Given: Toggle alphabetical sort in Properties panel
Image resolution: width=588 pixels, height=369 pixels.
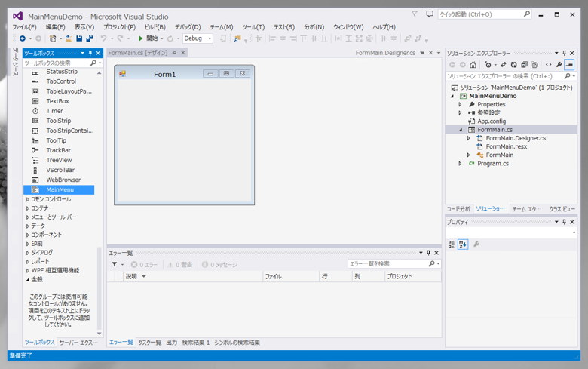Looking at the screenshot, I should [x=463, y=244].
